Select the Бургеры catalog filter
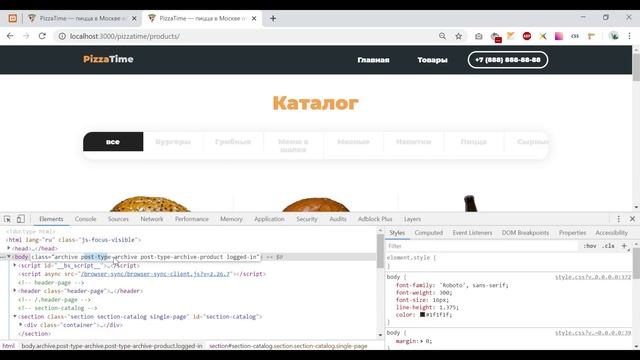The height and width of the screenshot is (360, 640). tap(173, 142)
